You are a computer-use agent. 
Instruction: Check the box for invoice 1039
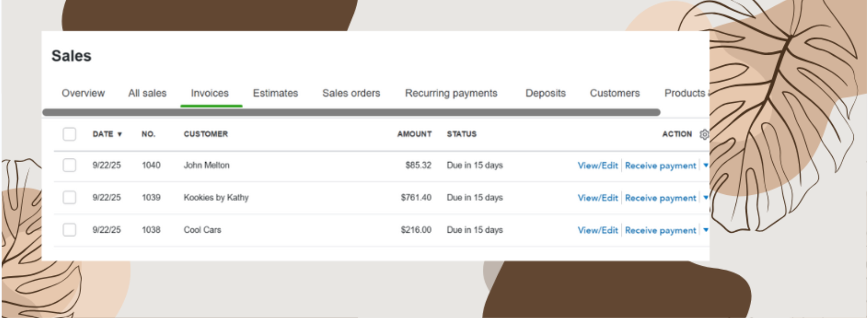tap(69, 197)
